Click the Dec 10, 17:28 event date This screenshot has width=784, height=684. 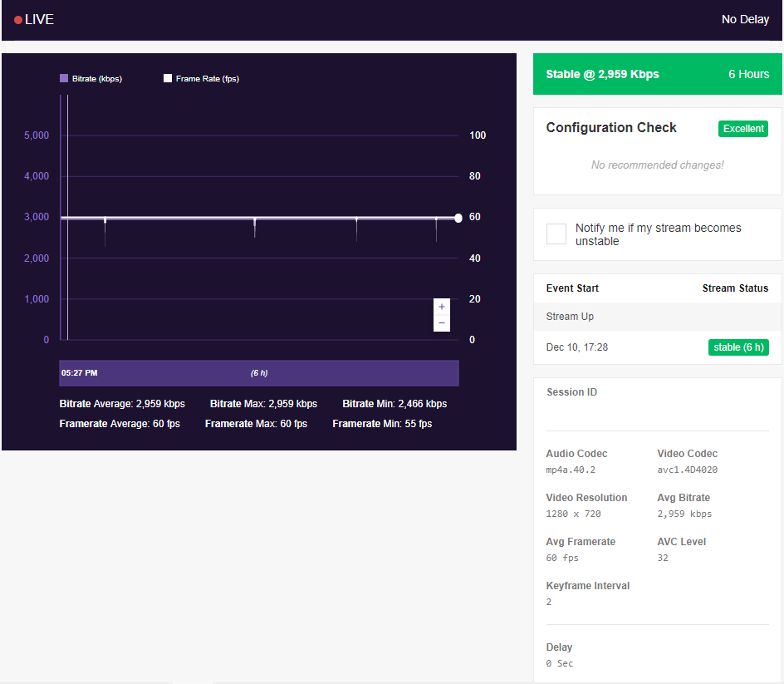coord(577,347)
